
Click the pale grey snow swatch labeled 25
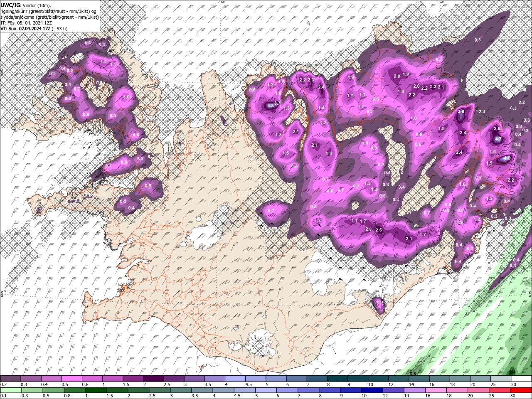(x=500, y=379)
